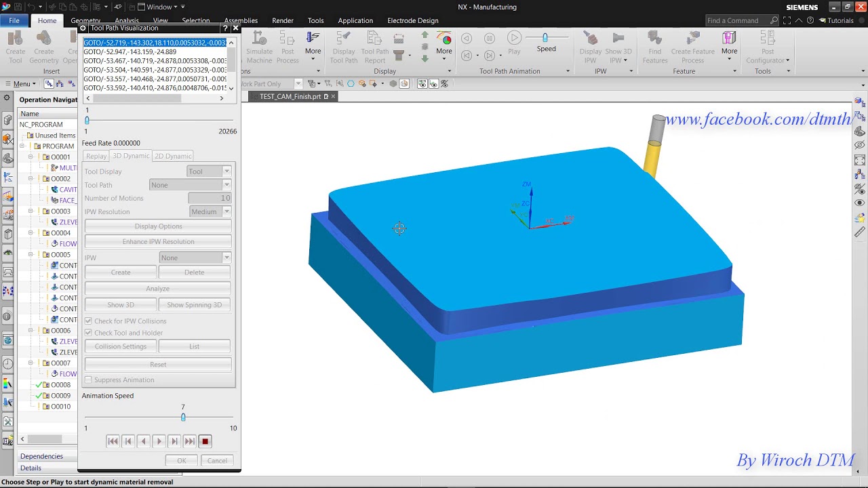Click the Collision Settings button
This screenshot has width=868, height=488.
coord(121,346)
